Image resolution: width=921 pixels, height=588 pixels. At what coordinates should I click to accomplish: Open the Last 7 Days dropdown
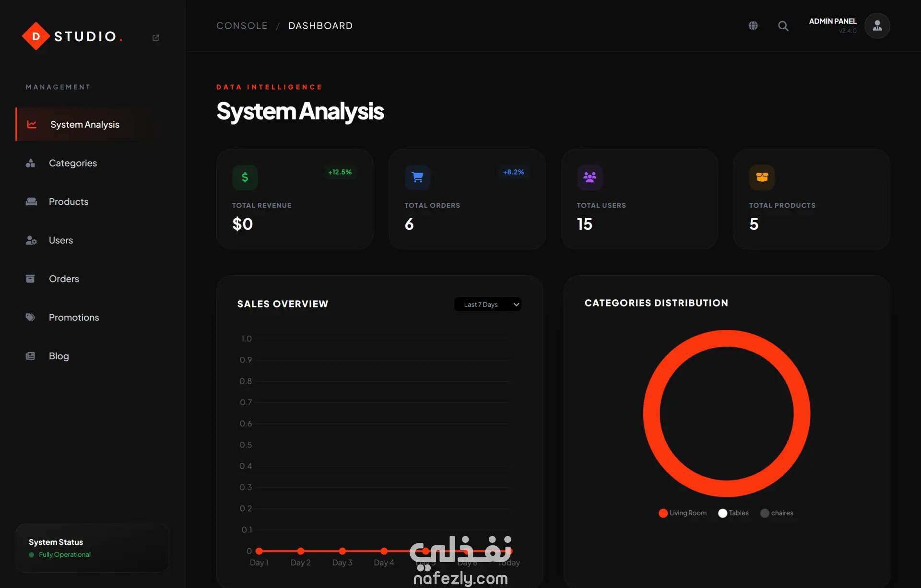click(487, 305)
